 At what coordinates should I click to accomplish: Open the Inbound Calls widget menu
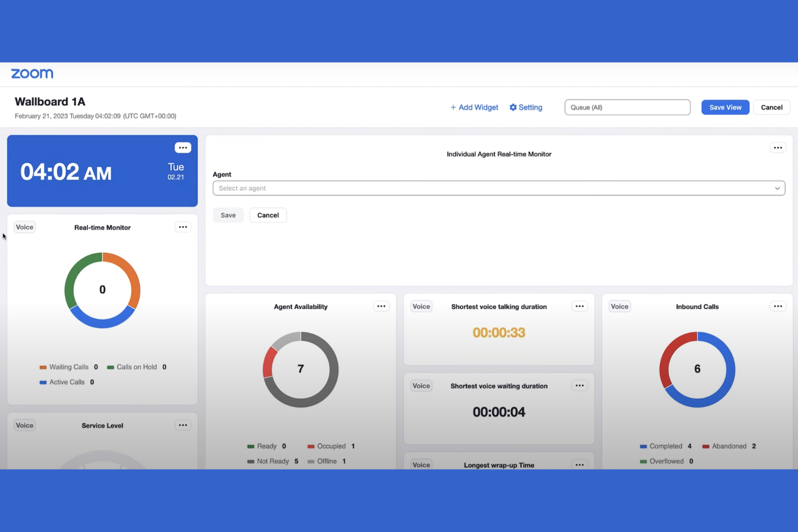coord(778,306)
